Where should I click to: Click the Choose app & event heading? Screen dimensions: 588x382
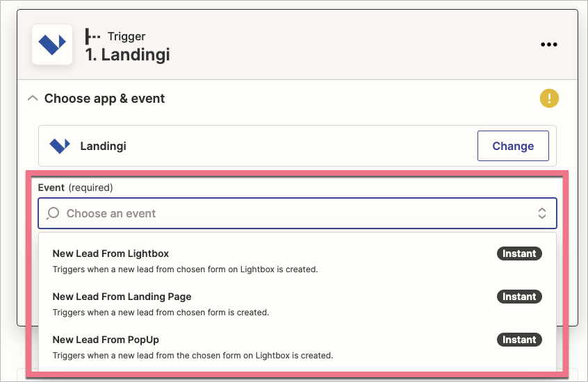point(104,99)
